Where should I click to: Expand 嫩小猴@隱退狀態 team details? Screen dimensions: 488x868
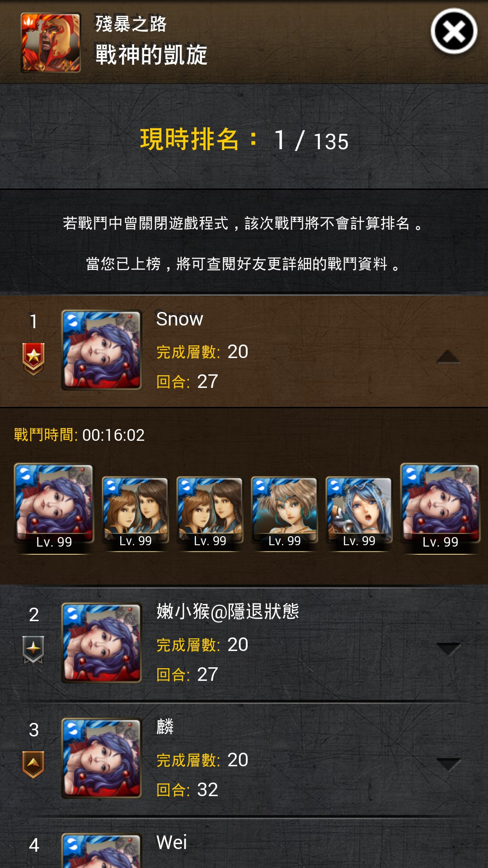tap(448, 649)
